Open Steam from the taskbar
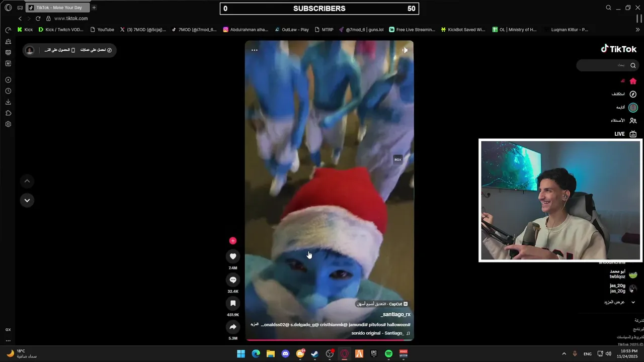The image size is (644, 362). coord(315,354)
